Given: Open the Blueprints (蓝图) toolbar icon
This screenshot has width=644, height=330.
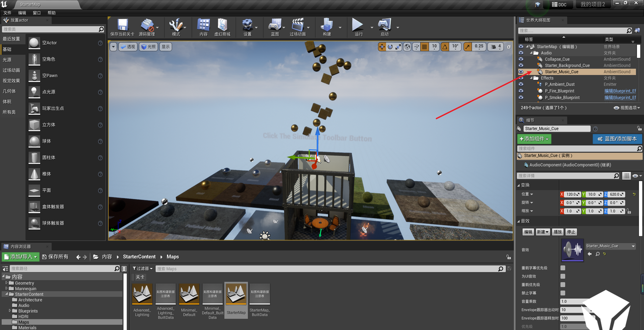Looking at the screenshot, I should [275, 26].
